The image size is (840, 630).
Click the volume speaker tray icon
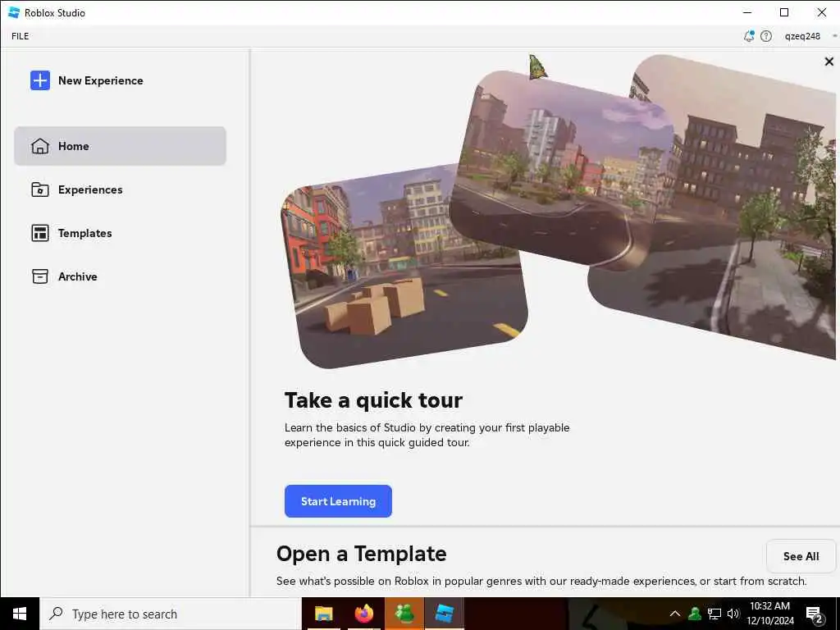[x=733, y=614]
